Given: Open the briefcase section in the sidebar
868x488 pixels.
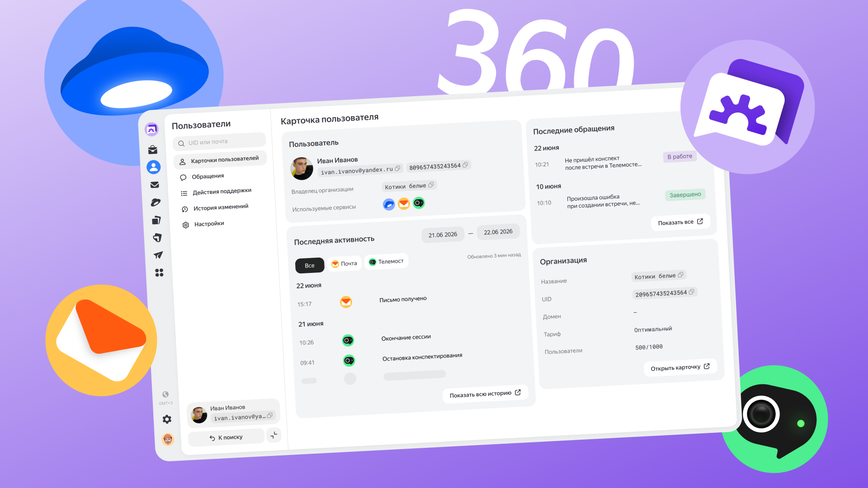Looking at the screenshot, I should [x=153, y=150].
